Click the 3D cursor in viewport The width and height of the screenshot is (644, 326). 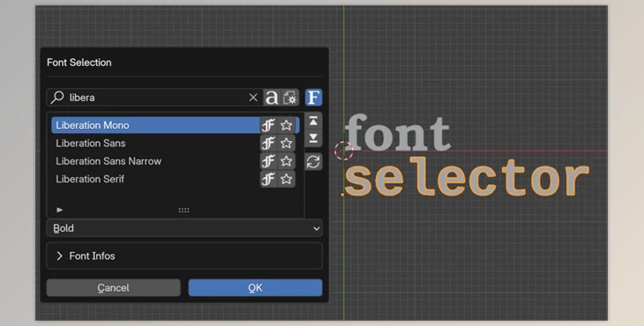click(x=343, y=151)
